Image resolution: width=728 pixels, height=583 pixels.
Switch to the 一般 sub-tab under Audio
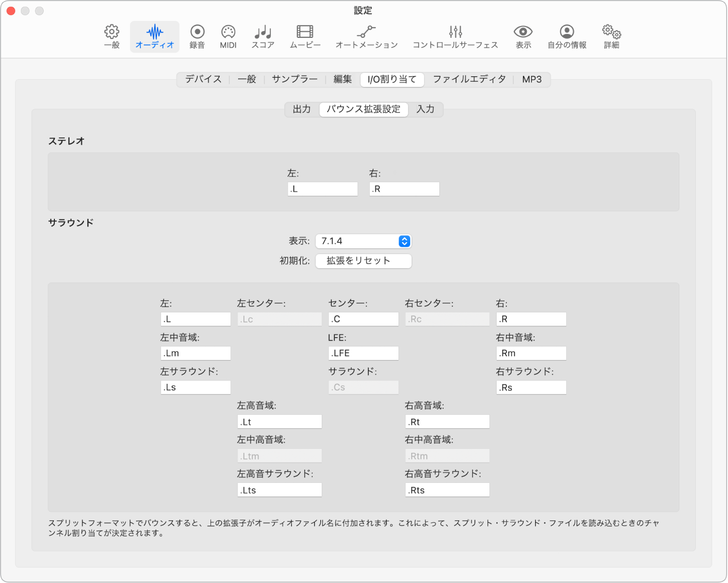point(247,79)
